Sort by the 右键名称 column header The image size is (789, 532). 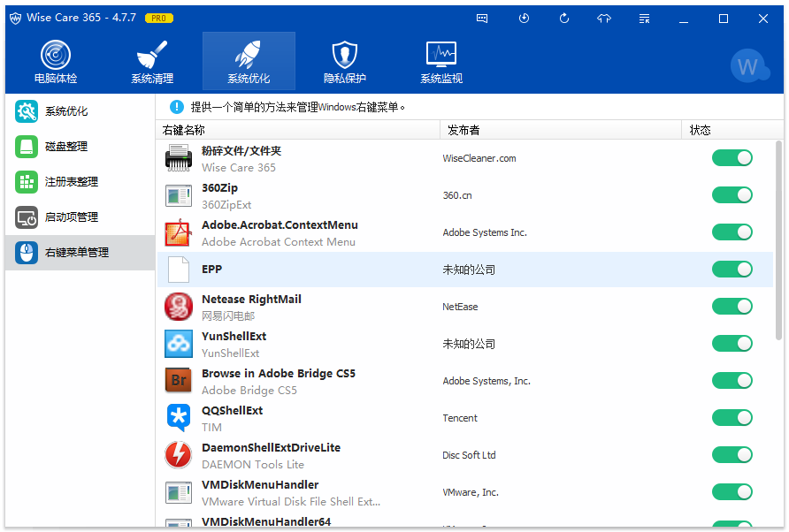pos(298,130)
